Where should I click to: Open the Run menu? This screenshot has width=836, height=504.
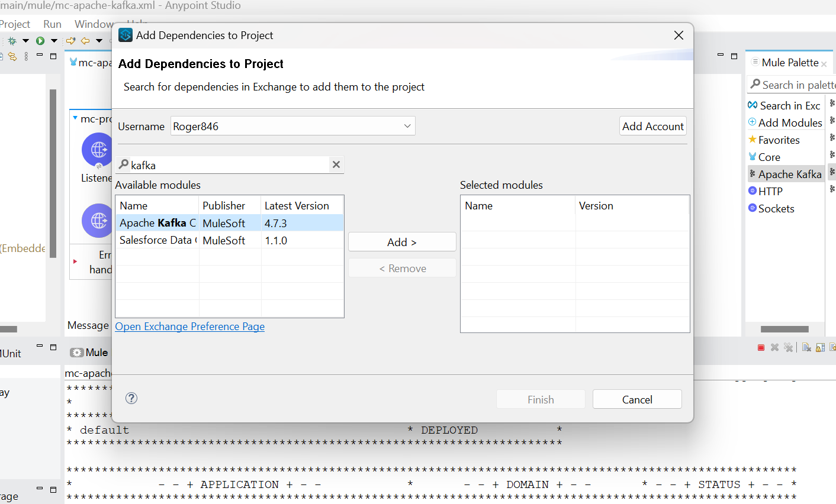(x=52, y=24)
